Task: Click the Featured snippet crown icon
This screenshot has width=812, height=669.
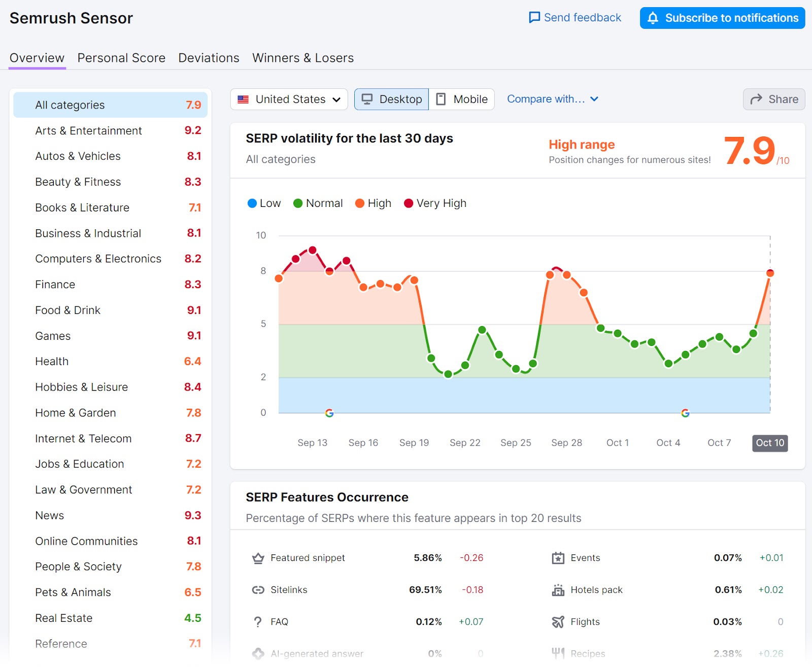Action: 258,557
